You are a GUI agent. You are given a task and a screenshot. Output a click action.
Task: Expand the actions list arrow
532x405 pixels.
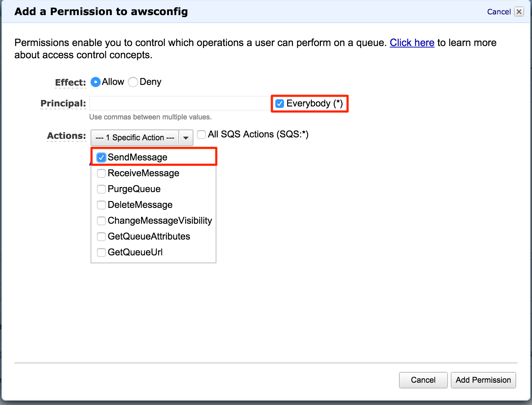coord(186,138)
